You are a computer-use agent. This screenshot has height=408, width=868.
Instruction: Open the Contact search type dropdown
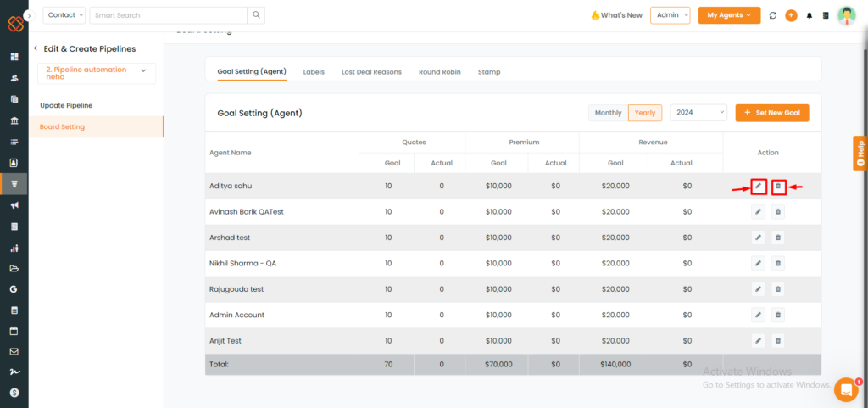point(64,15)
